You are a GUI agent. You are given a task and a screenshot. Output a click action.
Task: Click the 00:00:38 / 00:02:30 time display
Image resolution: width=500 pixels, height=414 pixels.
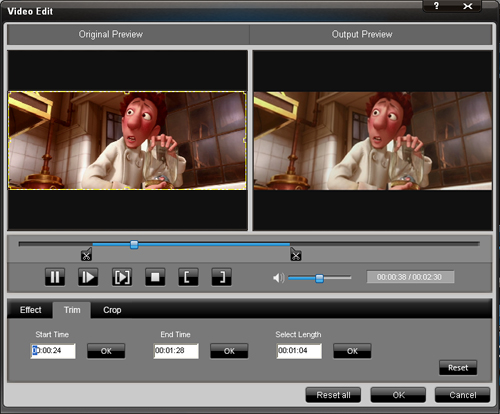pos(410,277)
